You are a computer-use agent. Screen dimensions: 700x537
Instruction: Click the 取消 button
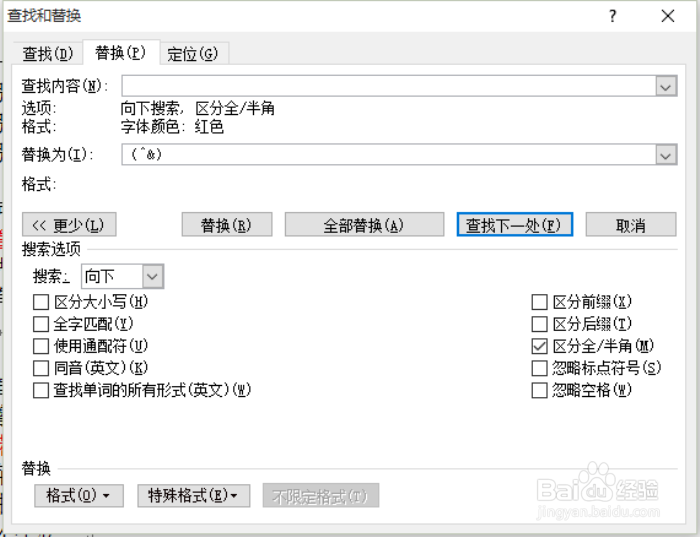631,225
